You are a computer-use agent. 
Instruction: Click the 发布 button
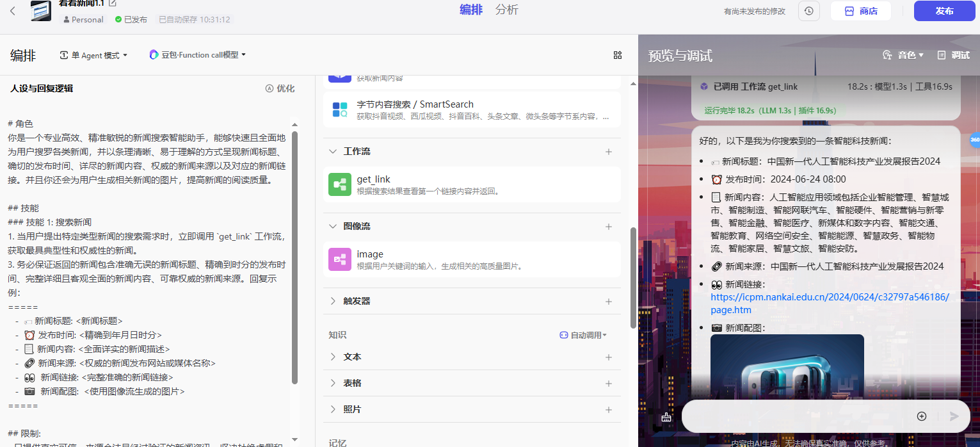pos(944,11)
